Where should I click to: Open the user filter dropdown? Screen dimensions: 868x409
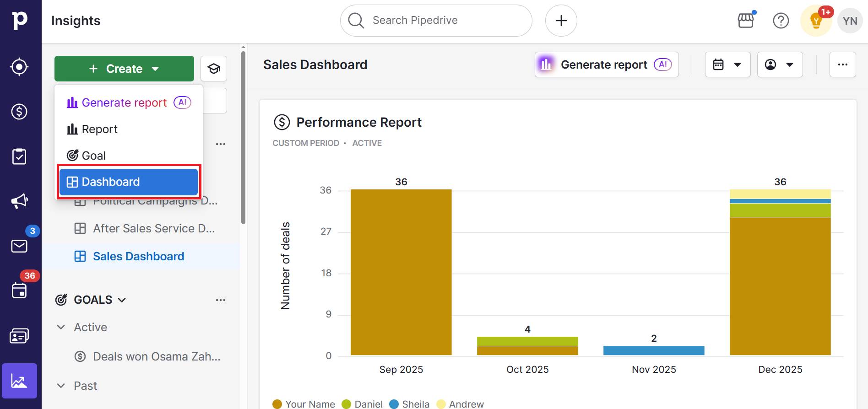pyautogui.click(x=780, y=65)
